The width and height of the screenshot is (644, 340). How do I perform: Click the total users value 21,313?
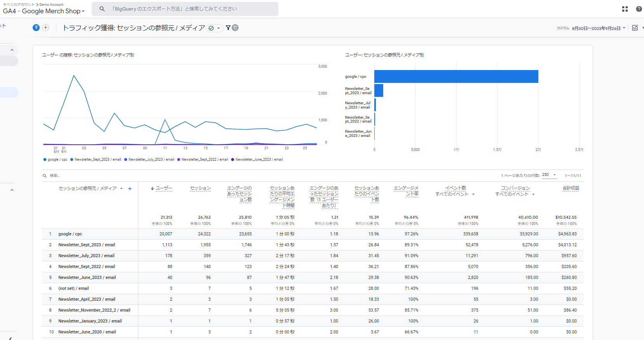(166, 217)
